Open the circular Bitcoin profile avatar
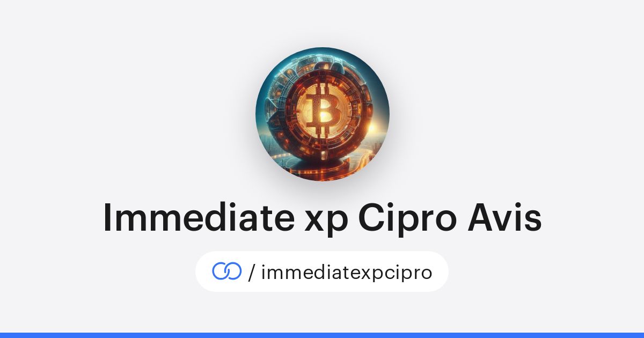The image size is (644, 338). tap(322, 114)
